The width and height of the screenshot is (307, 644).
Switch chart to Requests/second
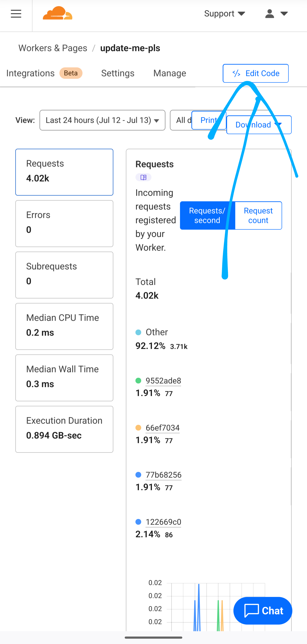[x=207, y=216]
